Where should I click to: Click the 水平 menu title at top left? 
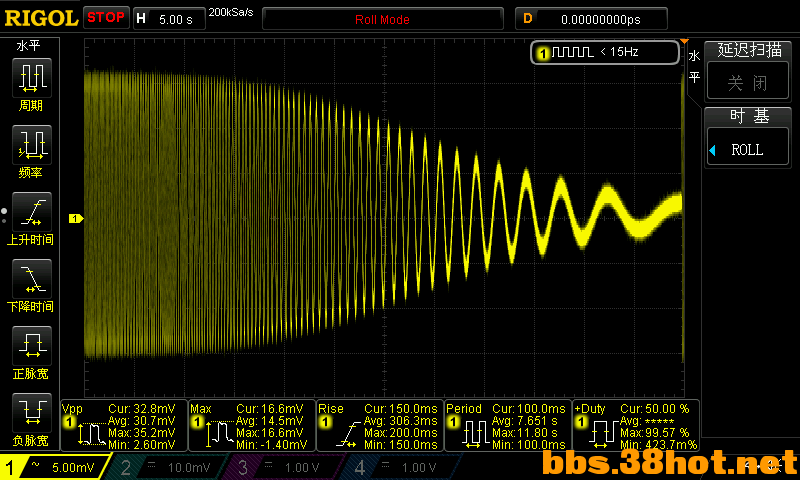click(29, 46)
